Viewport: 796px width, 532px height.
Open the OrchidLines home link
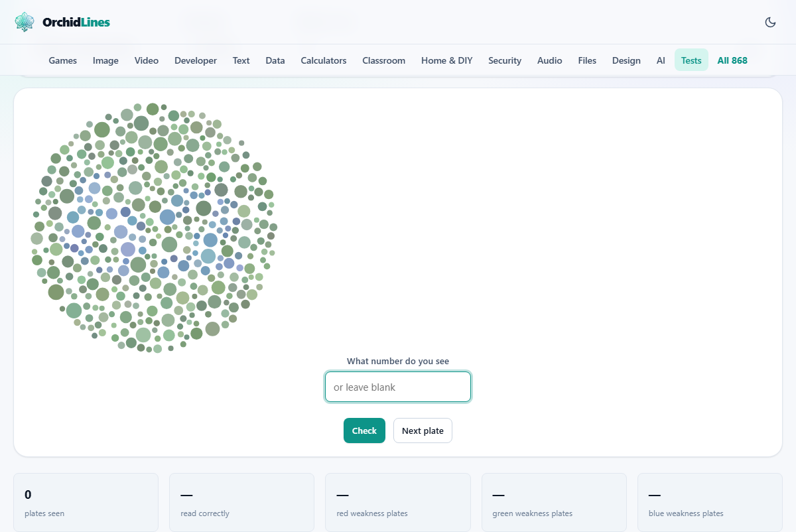click(x=62, y=22)
